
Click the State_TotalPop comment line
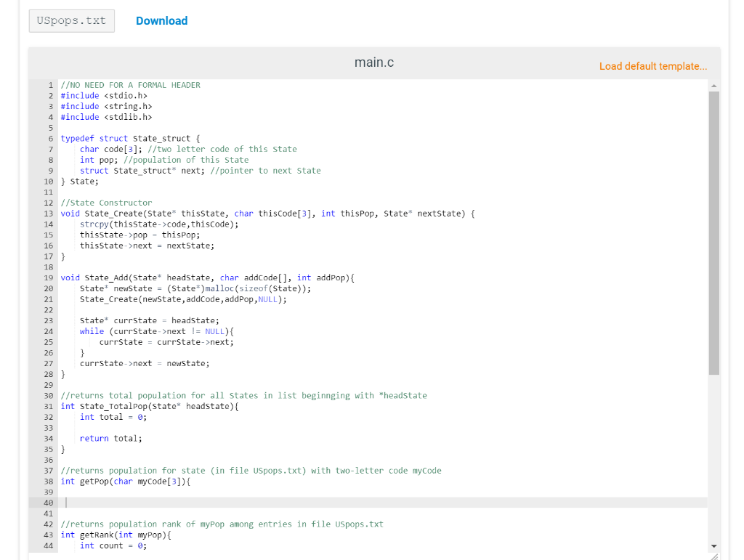(218, 395)
